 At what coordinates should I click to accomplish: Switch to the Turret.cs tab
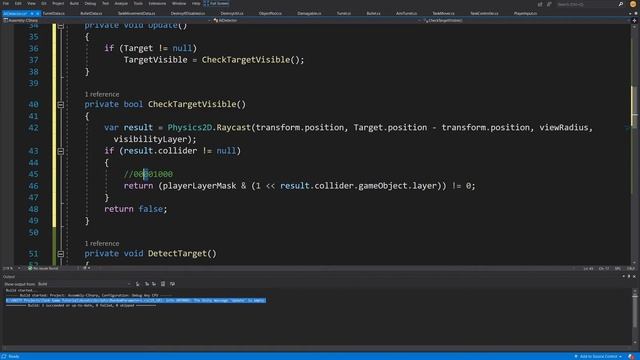[344, 13]
